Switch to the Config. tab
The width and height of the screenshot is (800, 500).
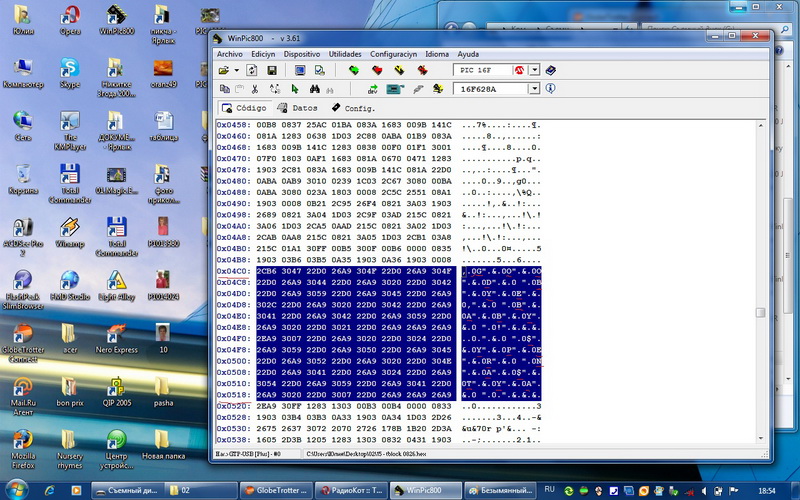[x=353, y=108]
